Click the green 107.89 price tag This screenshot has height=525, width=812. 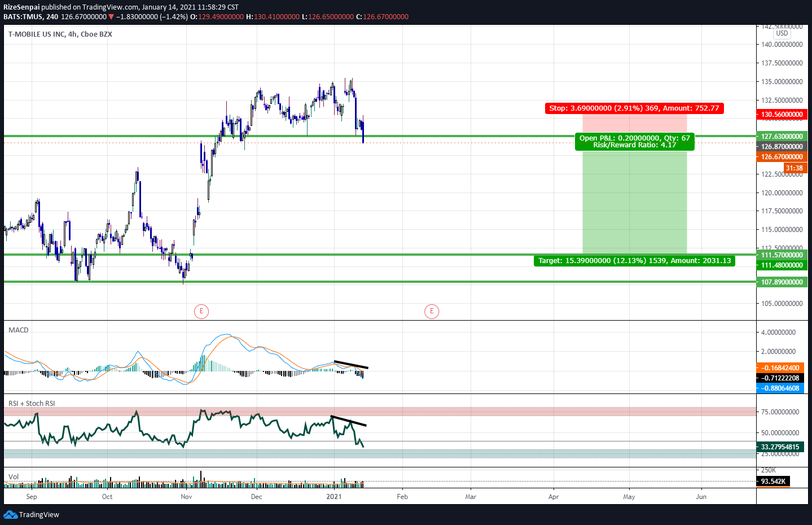[x=782, y=282]
